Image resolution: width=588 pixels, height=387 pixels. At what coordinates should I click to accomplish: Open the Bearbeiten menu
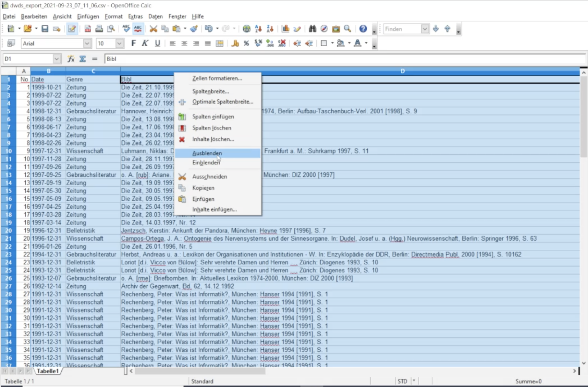tap(34, 16)
